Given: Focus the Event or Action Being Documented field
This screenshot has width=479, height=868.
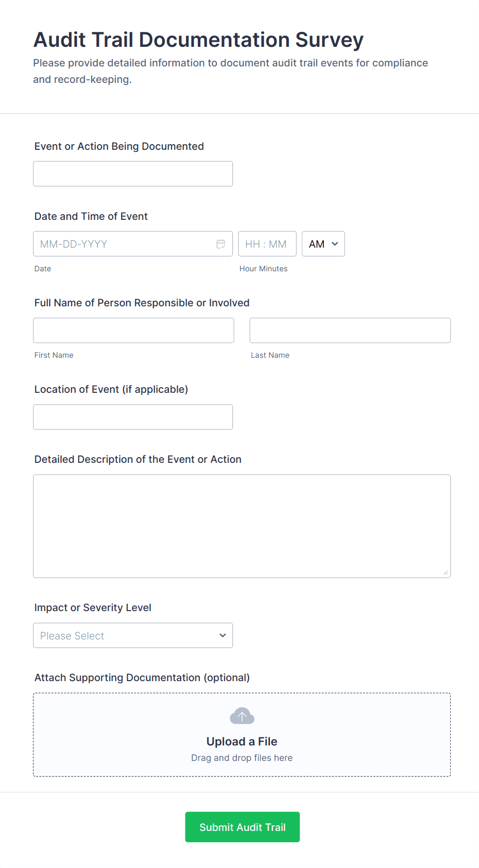Looking at the screenshot, I should pos(133,174).
